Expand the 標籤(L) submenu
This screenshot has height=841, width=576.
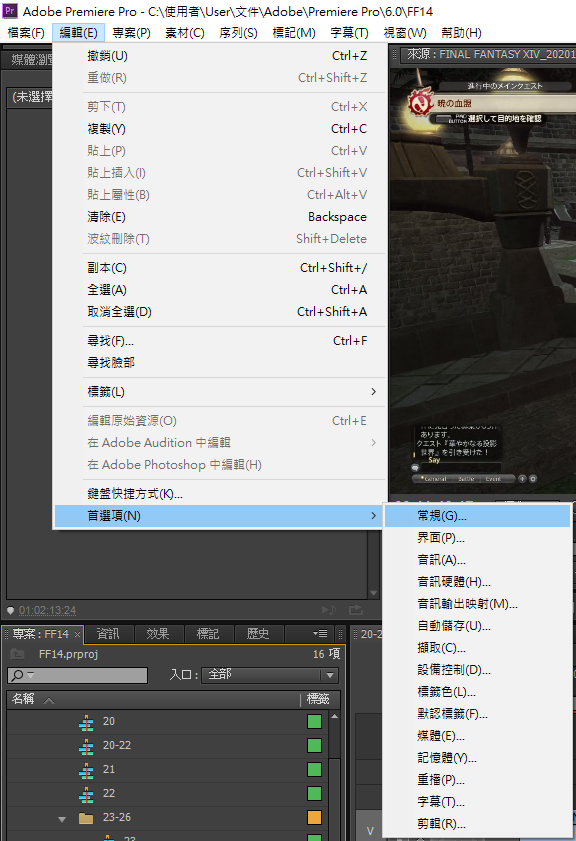pos(220,392)
